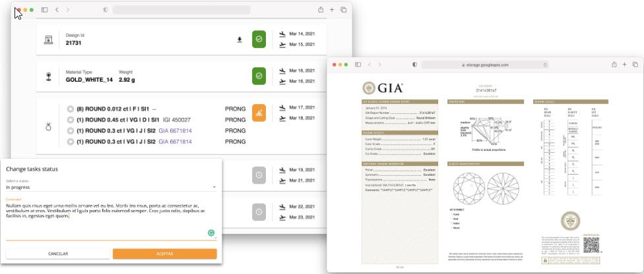This screenshot has width=644, height=274.
Task: Click design blueprint icon beside Design Id
Action: (48, 40)
